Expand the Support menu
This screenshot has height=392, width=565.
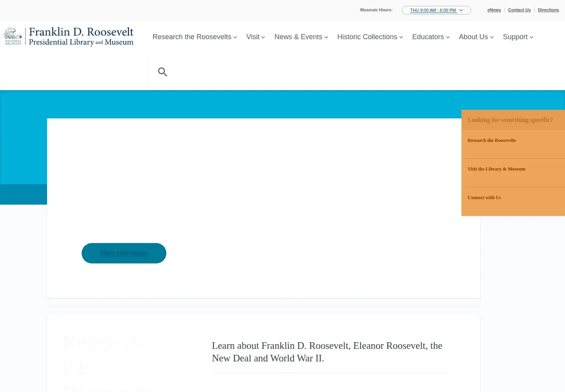pyautogui.click(x=518, y=37)
